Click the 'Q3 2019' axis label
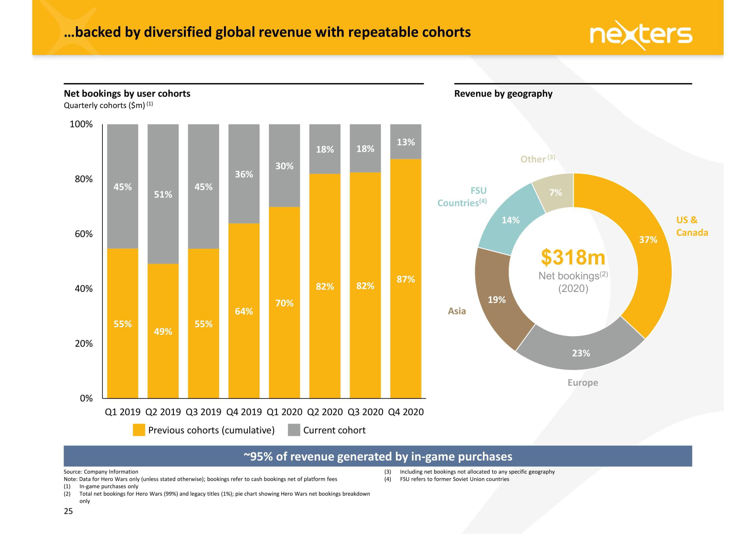This screenshot has height=534, width=756. 203,412
